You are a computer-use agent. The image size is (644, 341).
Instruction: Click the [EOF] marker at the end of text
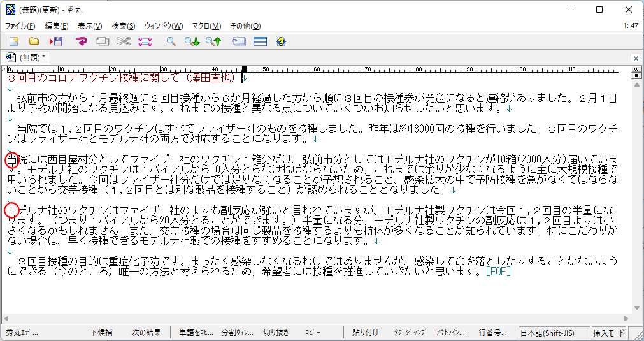[497, 272]
